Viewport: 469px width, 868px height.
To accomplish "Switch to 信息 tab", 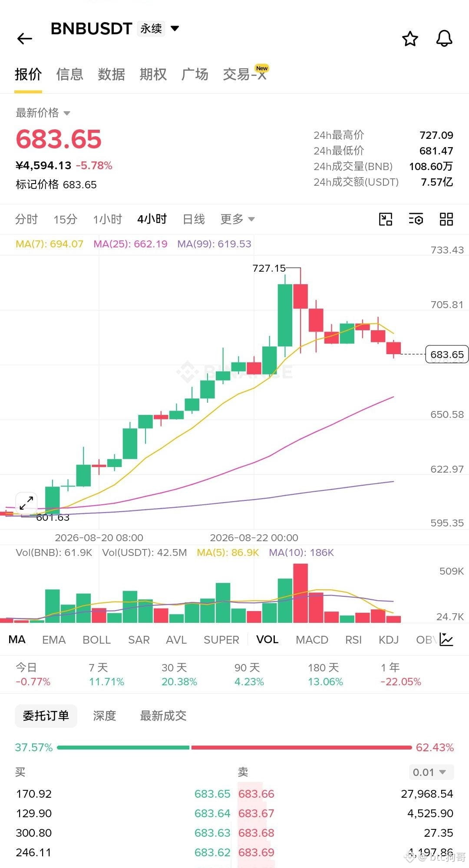I will click(x=69, y=75).
